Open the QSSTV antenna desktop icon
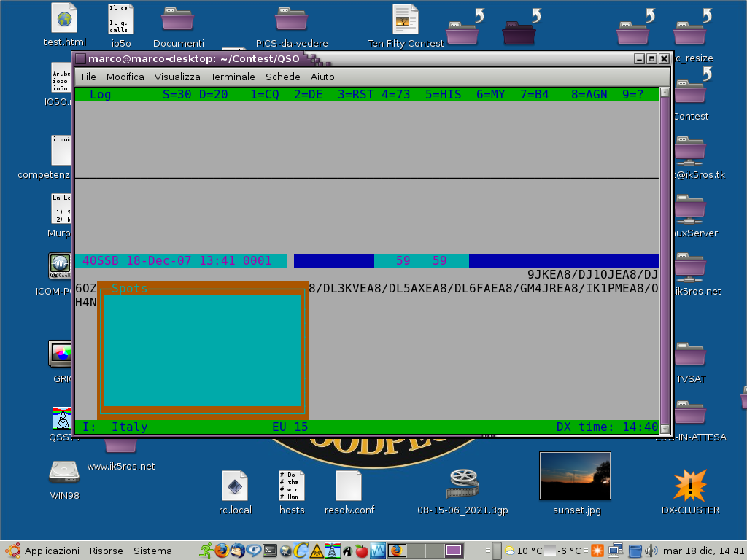This screenshot has height=560, width=747. (62, 424)
